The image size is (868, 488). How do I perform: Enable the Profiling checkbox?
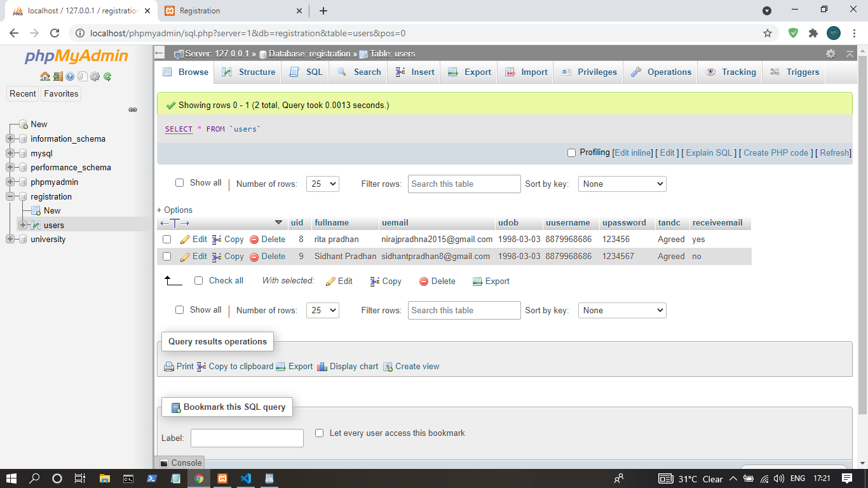point(571,152)
